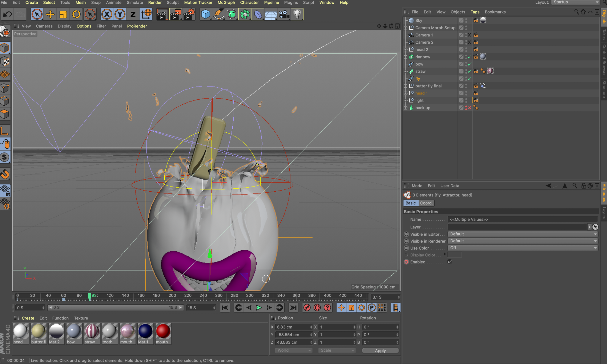Select Points mode in left toolbar

(5, 88)
